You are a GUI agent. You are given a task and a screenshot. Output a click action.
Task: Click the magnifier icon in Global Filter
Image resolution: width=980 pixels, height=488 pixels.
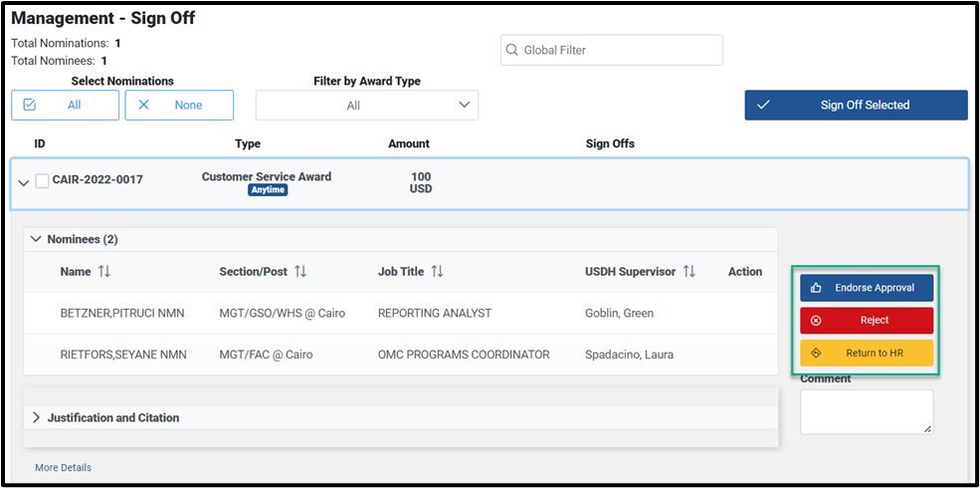[x=511, y=50]
